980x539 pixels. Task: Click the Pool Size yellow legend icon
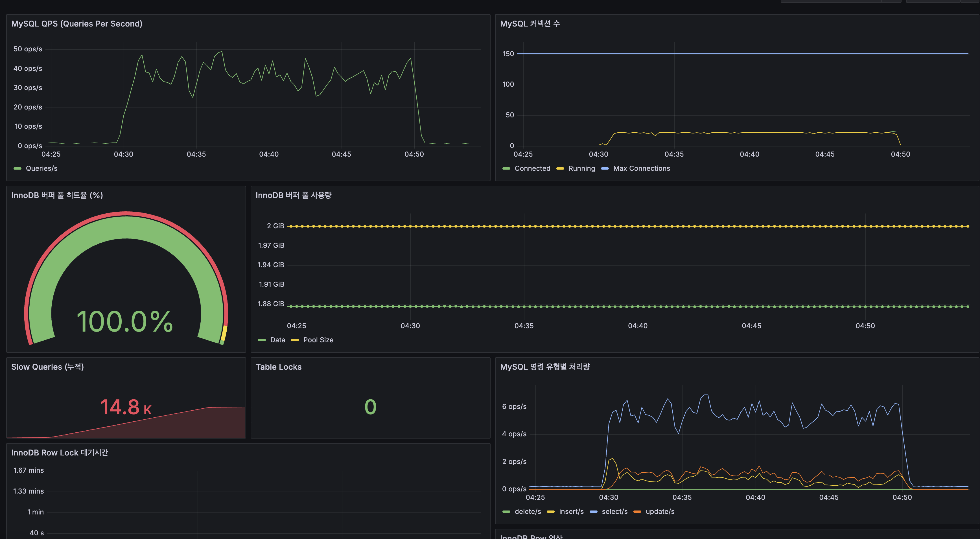coord(295,340)
